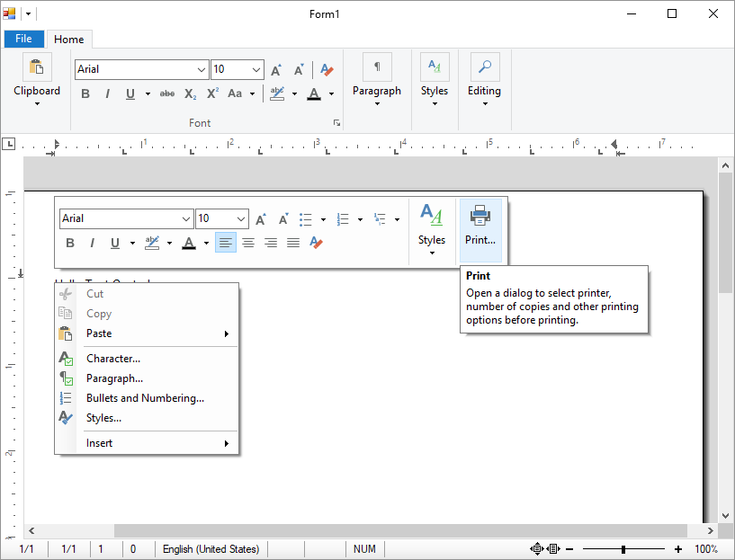The width and height of the screenshot is (735, 560).
Task: Click the zoom in plus button
Action: [677, 548]
